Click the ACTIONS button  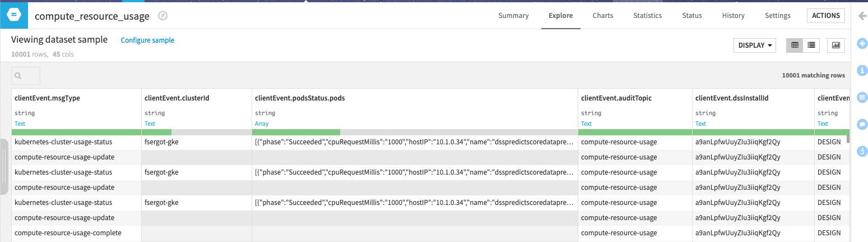(826, 16)
